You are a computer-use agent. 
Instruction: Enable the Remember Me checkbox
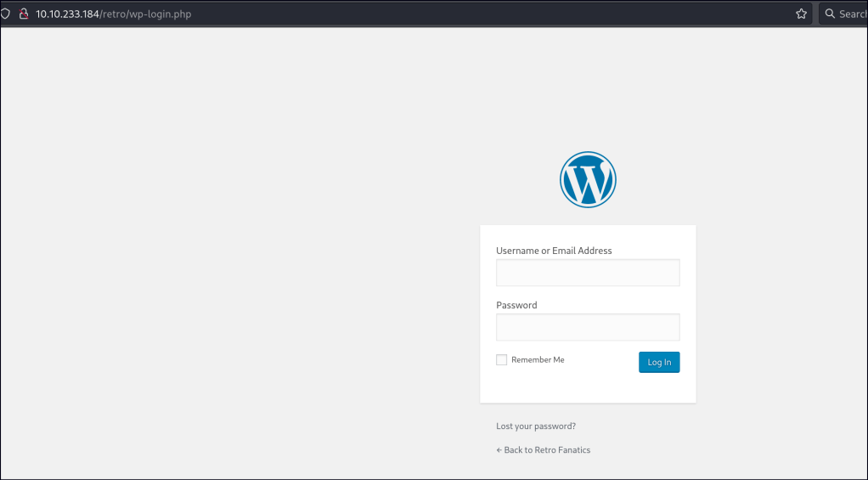(x=502, y=360)
